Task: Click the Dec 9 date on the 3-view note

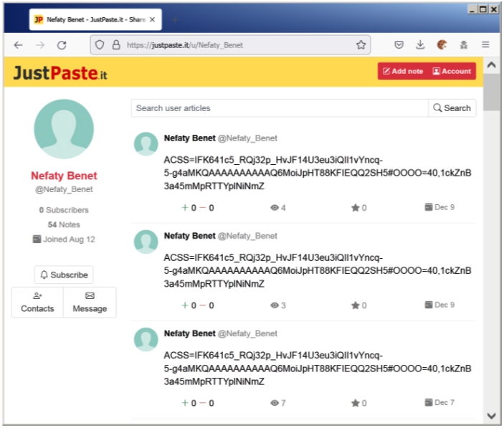Action: (x=439, y=305)
